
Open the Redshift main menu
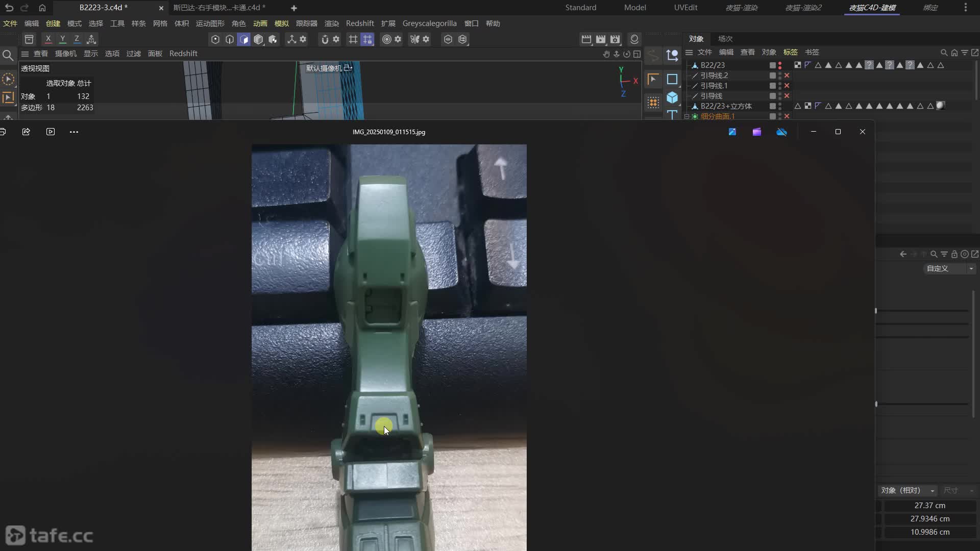pos(359,23)
